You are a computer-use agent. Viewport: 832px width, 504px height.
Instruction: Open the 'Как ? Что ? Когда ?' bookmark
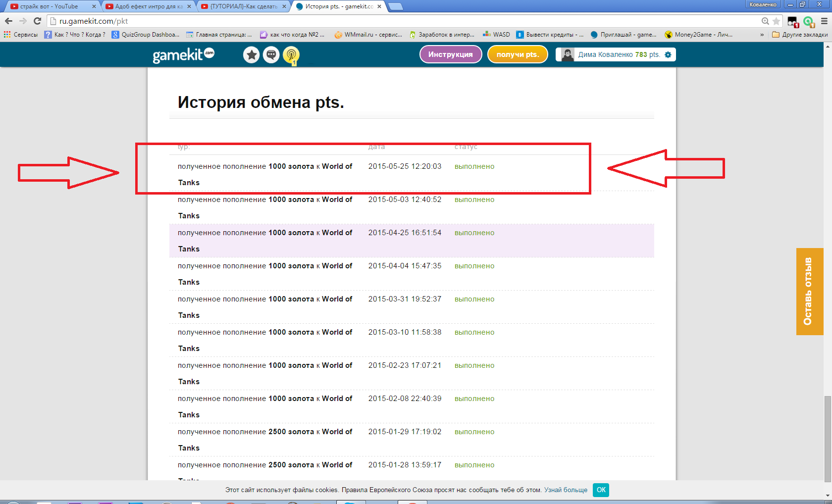click(75, 35)
